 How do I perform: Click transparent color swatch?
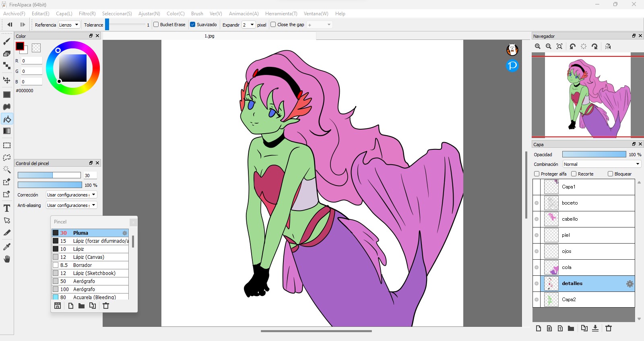click(36, 48)
